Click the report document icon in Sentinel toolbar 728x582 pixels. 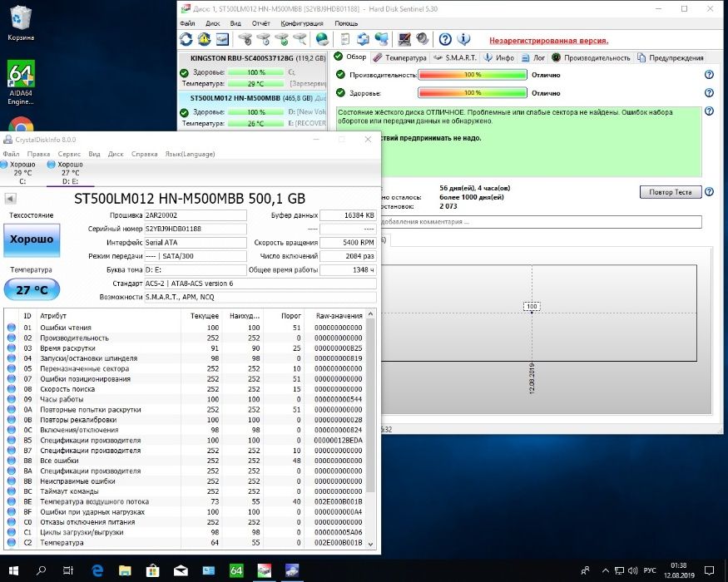coord(345,39)
